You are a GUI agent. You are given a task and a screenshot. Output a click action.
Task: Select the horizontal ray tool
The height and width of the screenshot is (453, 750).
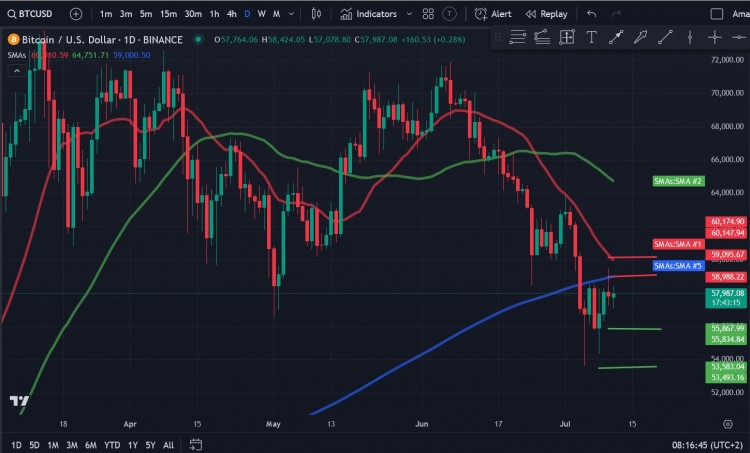pyautogui.click(x=739, y=37)
